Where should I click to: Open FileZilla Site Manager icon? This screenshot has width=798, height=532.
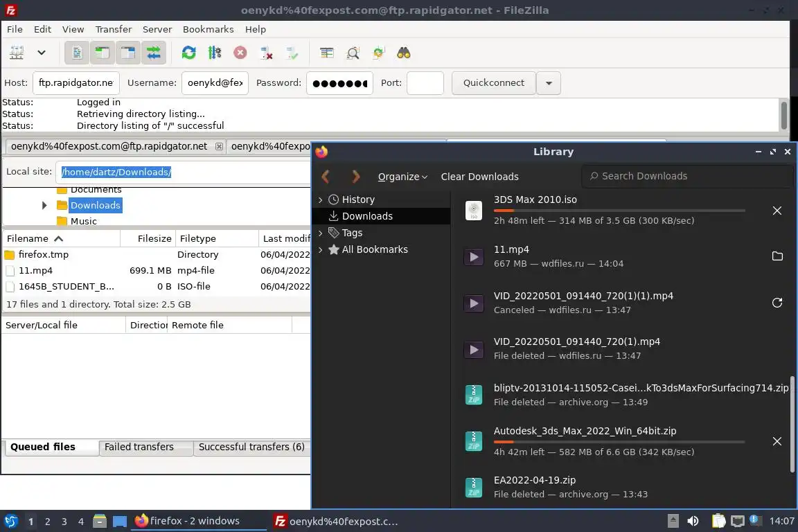click(17, 53)
